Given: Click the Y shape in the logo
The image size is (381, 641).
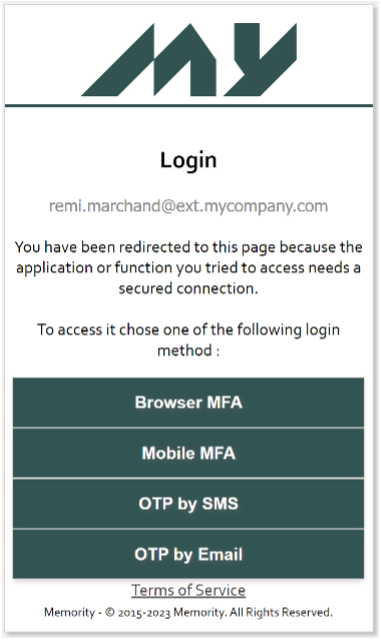Looking at the screenshot, I should [260, 60].
